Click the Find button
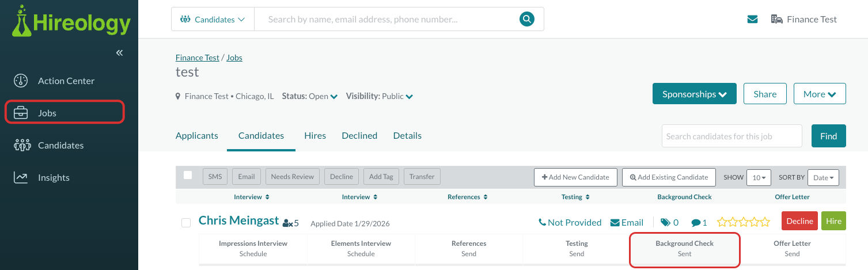 point(828,136)
